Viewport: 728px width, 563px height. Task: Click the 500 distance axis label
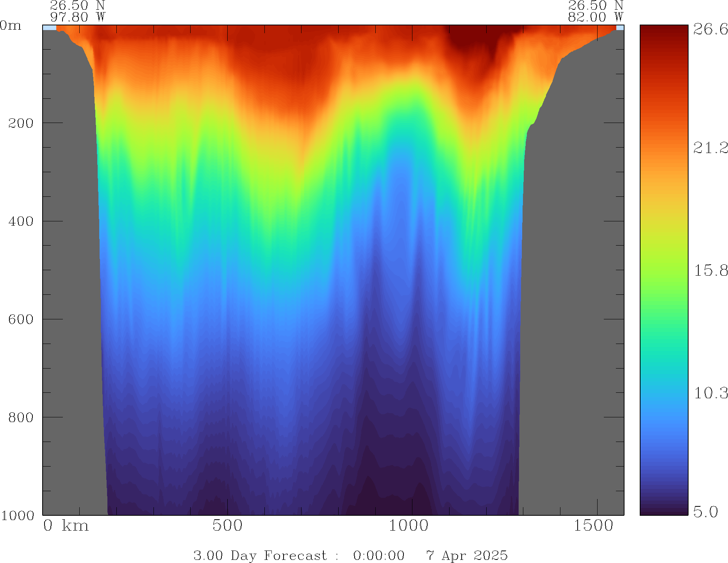coord(227,526)
